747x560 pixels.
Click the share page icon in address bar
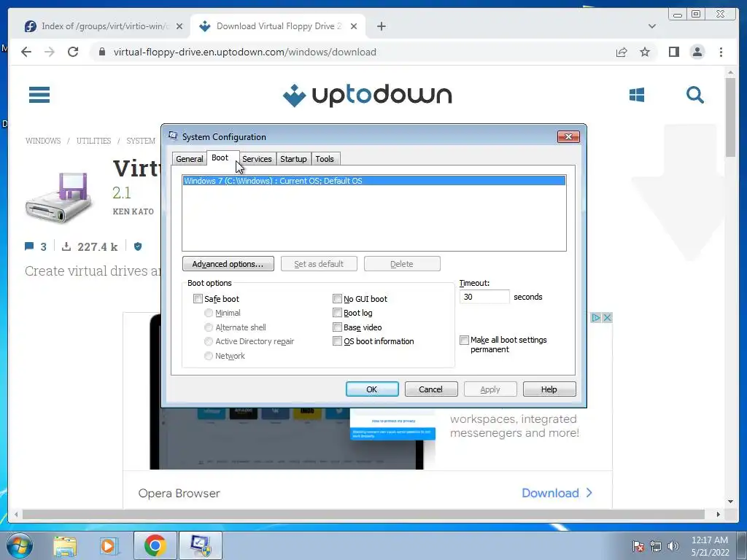(622, 52)
